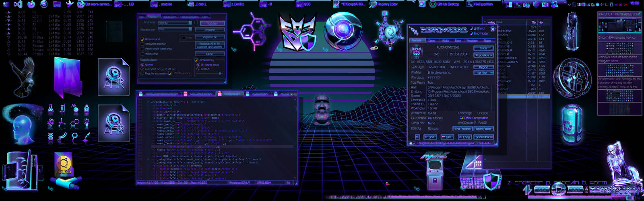Expand the system tray hidden icons chevron
The width and height of the screenshot is (644, 201).
tap(569, 4)
